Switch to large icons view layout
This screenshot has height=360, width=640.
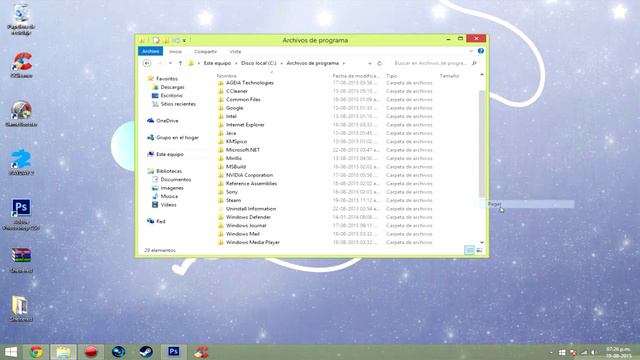pyautogui.click(x=480, y=250)
